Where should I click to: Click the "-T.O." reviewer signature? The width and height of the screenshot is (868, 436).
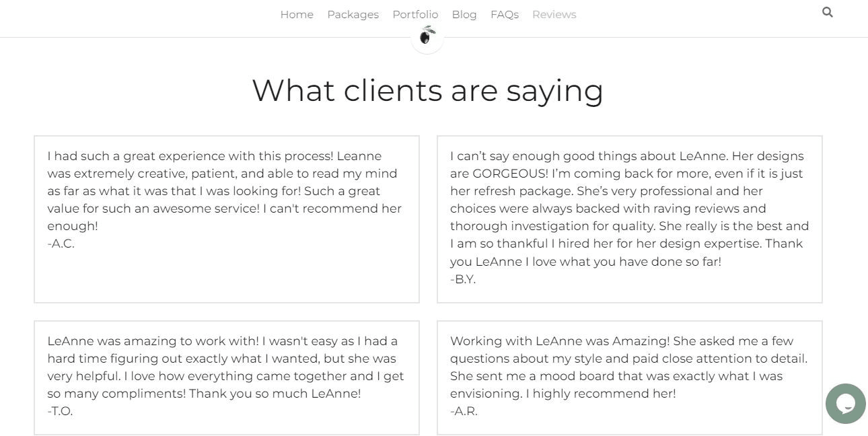click(x=60, y=411)
